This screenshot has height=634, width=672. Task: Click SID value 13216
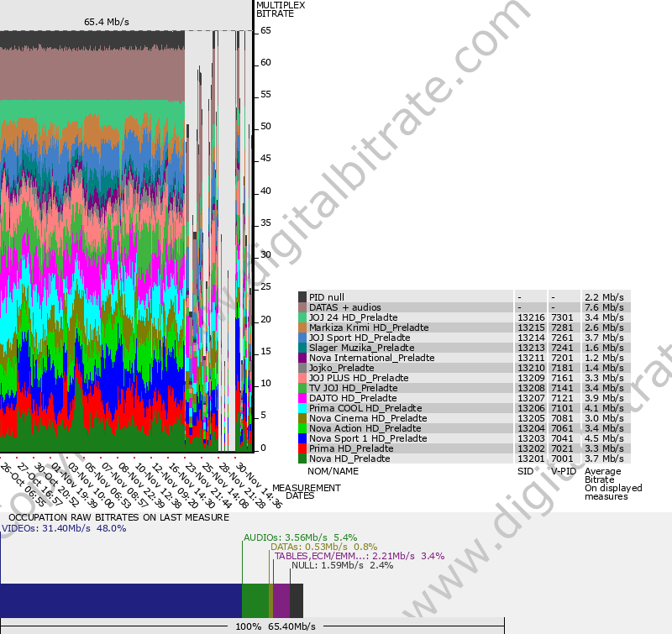click(x=531, y=317)
